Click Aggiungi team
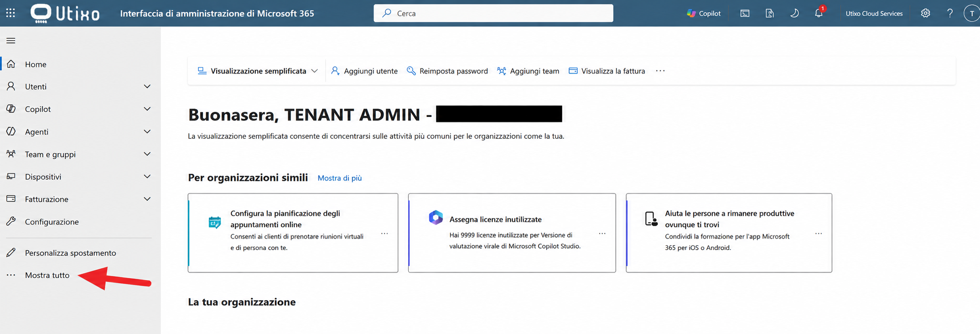 click(528, 71)
